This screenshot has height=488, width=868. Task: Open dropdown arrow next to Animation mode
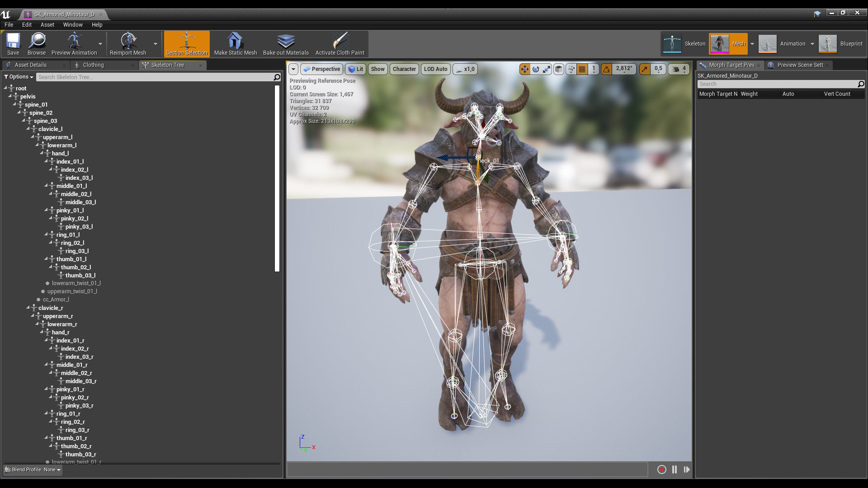[812, 44]
